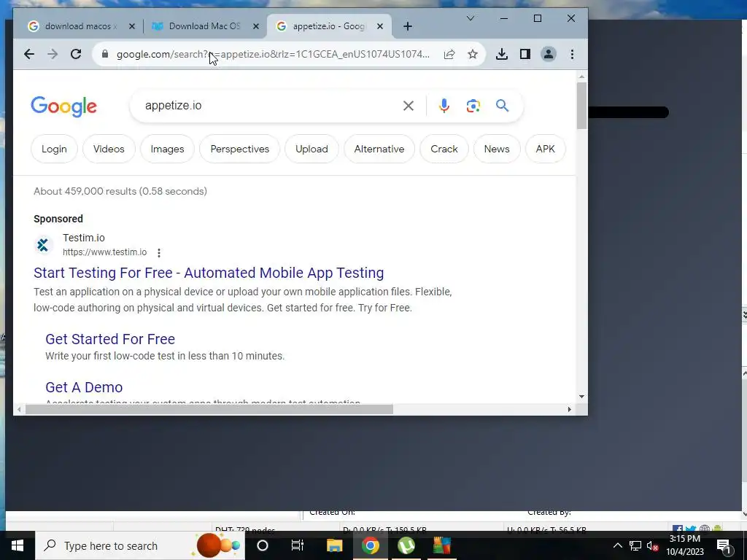Switch to the 'download macos' tab

pos(81,26)
